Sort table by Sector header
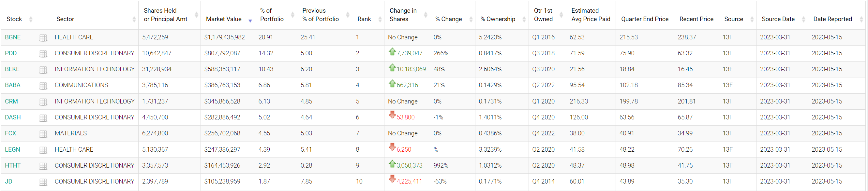The height and width of the screenshot is (191, 868). [x=65, y=19]
